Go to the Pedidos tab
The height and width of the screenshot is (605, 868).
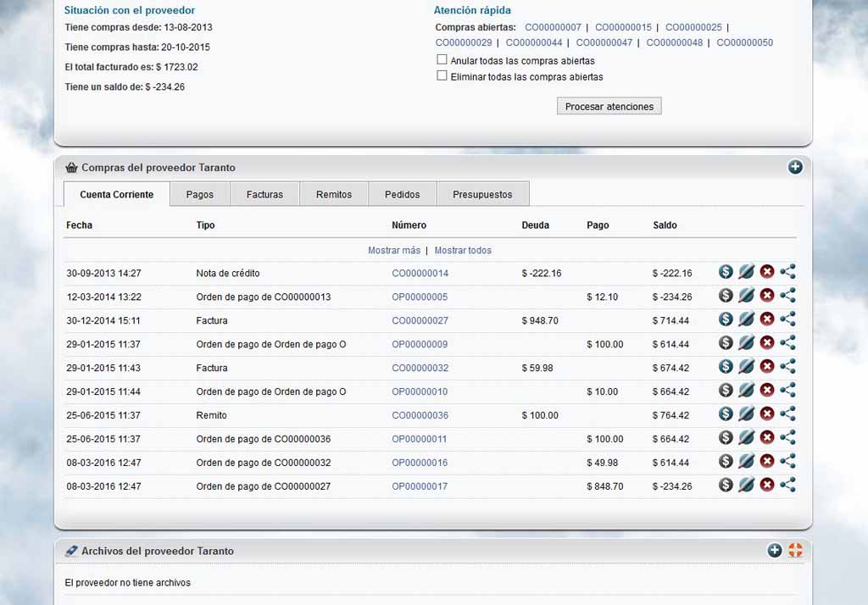[403, 194]
